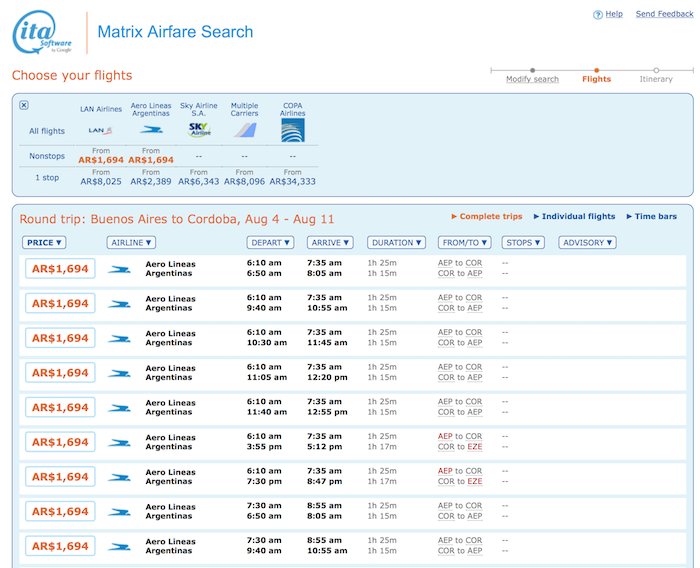Open the Help link
This screenshot has height=568, width=700.
[614, 14]
